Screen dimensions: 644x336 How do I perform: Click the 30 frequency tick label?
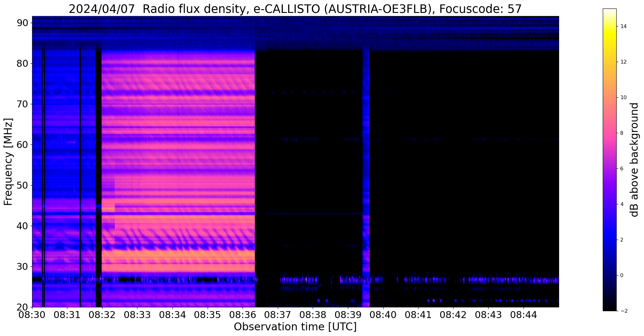coord(22,267)
